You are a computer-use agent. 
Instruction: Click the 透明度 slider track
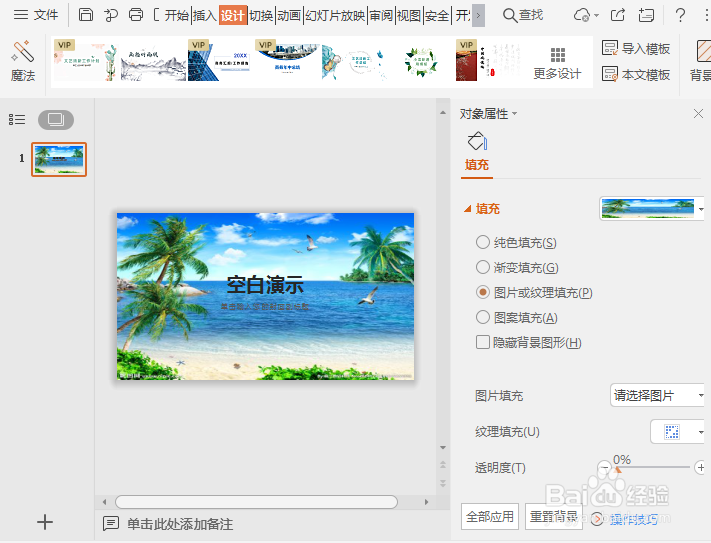click(x=652, y=467)
